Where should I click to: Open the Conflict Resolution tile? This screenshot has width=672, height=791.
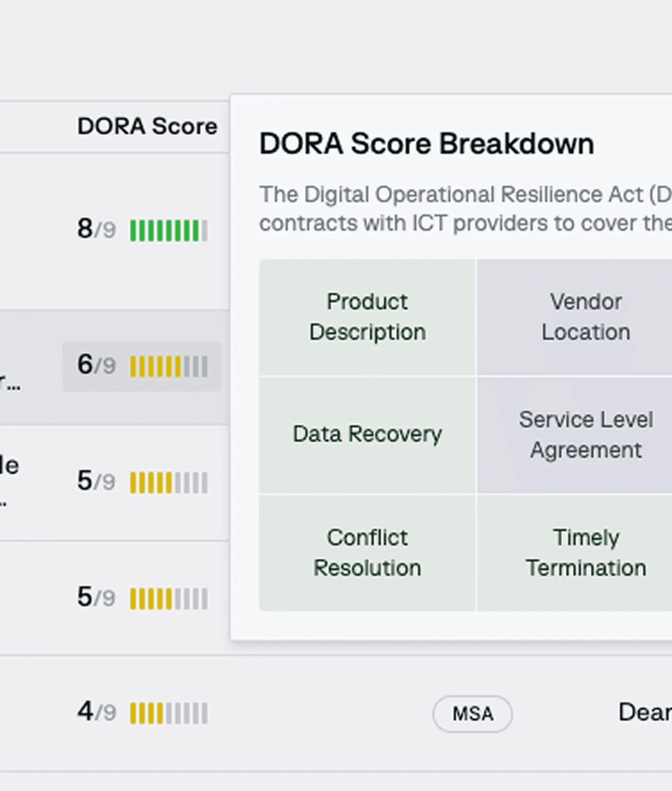pos(367,553)
